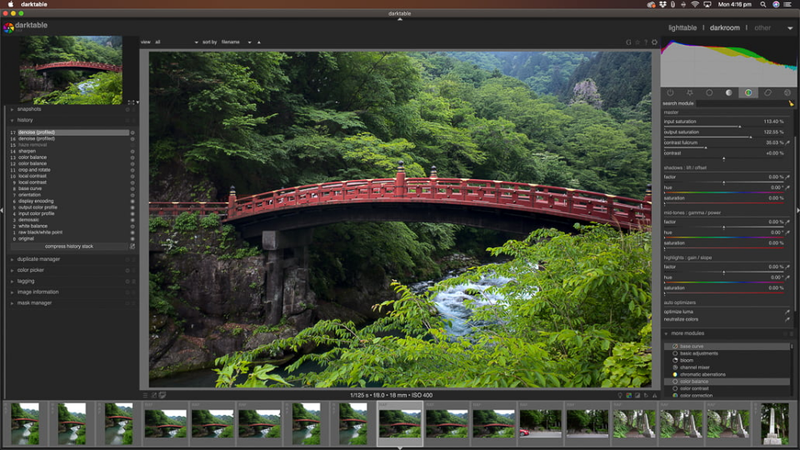800x450 pixels.
Task: Click the eyedropper icon beside optimize luma
Action: 789,312
